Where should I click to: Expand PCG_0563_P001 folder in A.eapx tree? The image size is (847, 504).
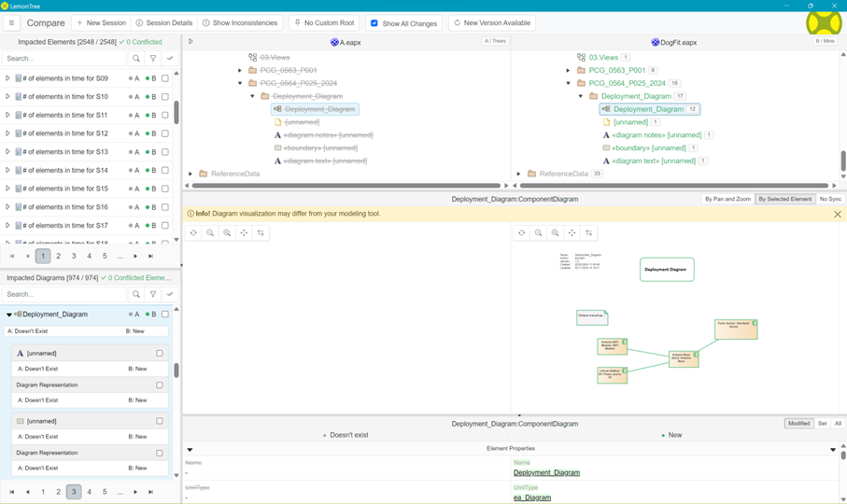240,70
